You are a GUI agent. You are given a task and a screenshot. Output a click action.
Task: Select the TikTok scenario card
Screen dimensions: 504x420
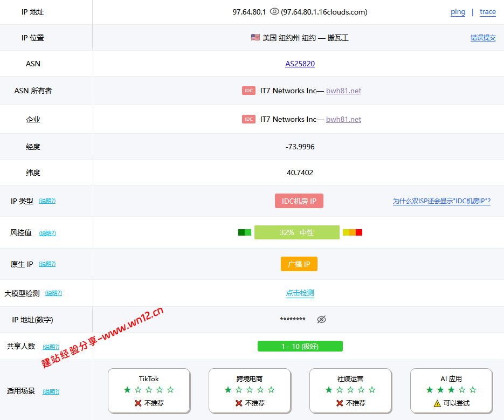[149, 391]
